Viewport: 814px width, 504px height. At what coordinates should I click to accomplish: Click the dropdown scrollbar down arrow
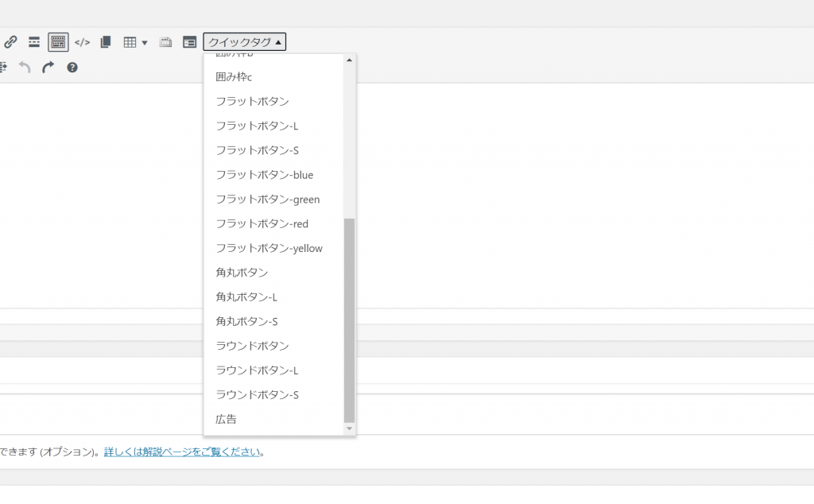349,428
